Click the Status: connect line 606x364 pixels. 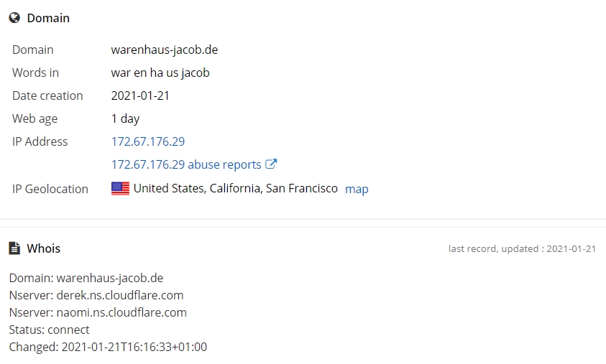click(x=49, y=330)
